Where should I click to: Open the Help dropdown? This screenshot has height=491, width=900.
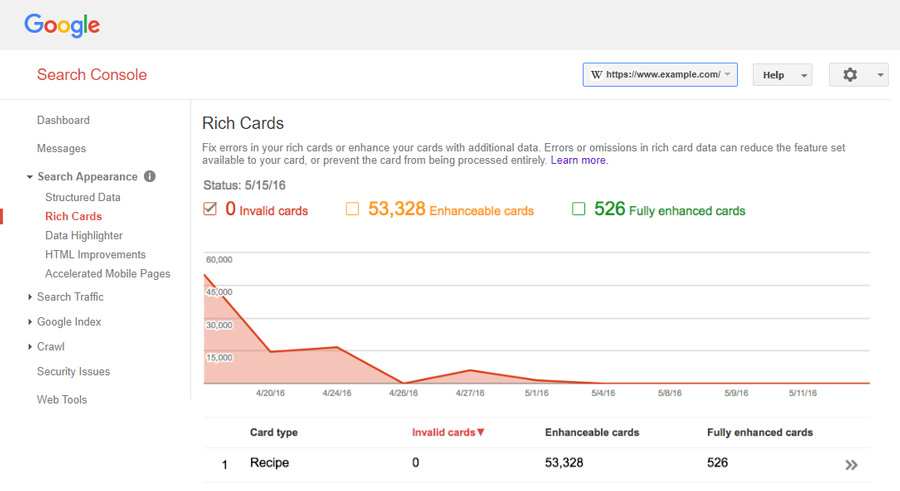pos(782,75)
